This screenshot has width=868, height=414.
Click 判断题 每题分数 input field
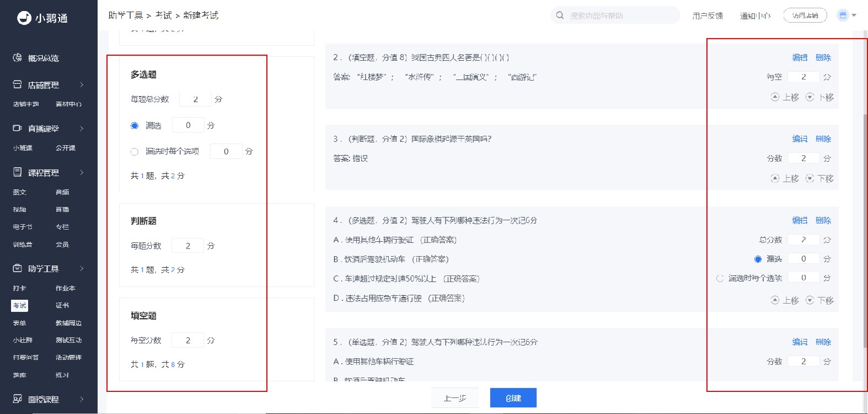[x=187, y=246]
